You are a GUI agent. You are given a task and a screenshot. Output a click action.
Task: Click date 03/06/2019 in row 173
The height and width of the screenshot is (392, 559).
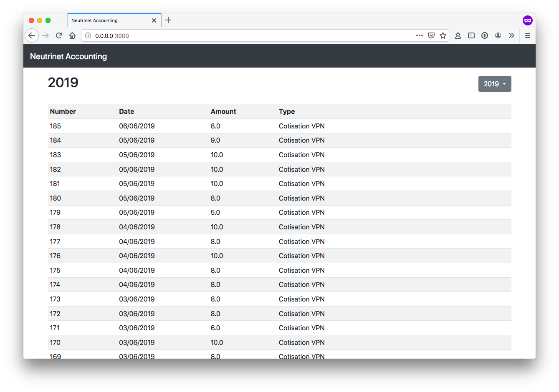tap(137, 299)
